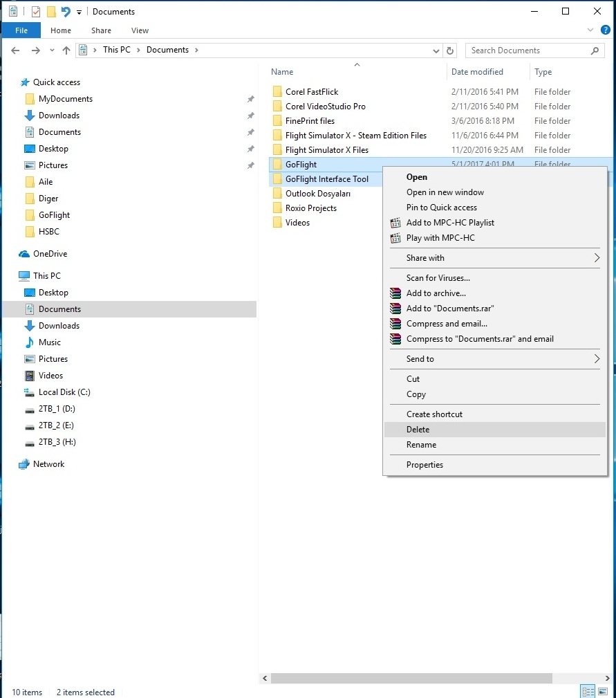Switch to the View ribbon tab
616x698 pixels.
pos(140,30)
